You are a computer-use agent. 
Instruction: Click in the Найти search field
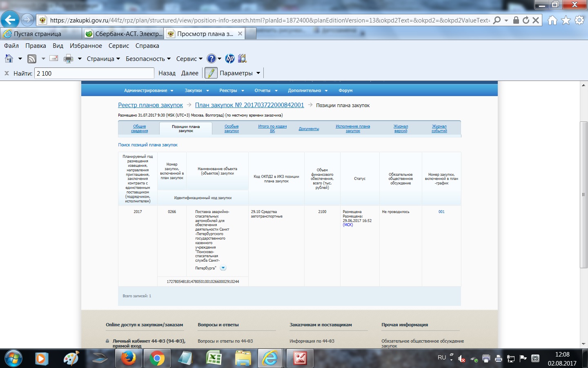point(94,73)
